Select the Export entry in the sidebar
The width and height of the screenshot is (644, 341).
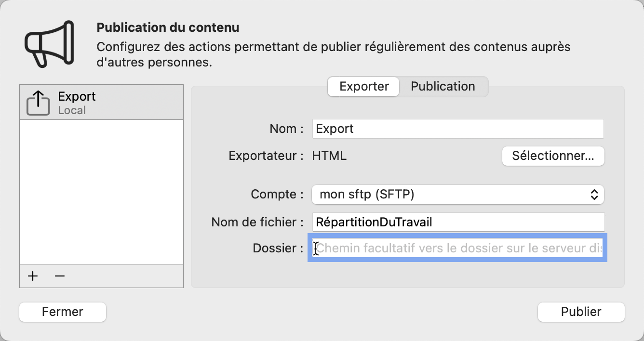pos(101,101)
